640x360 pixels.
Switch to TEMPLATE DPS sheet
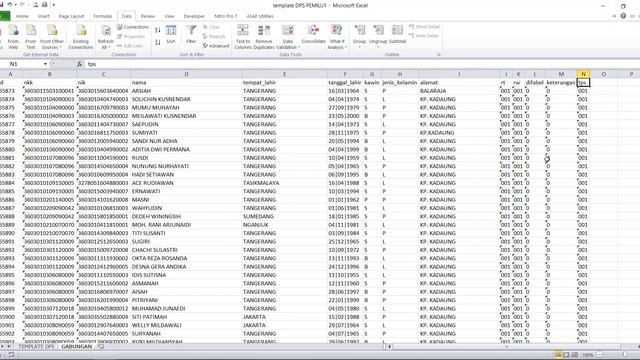[x=36, y=347]
